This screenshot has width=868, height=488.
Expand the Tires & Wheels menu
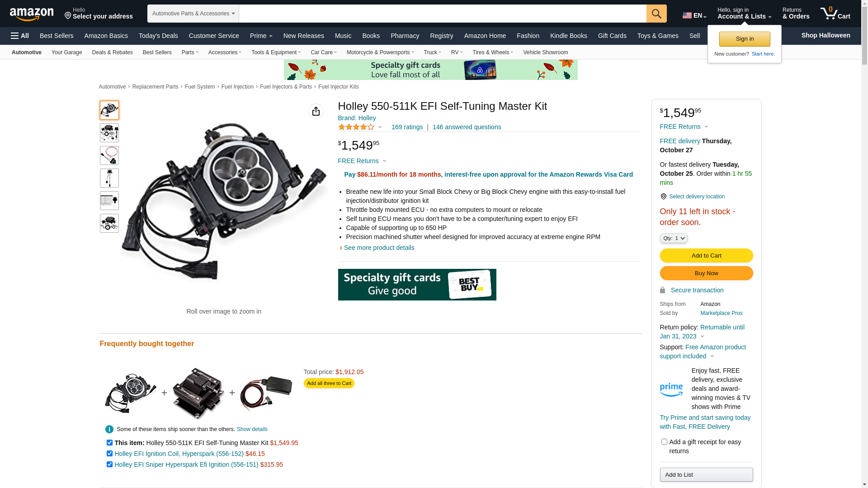[493, 52]
